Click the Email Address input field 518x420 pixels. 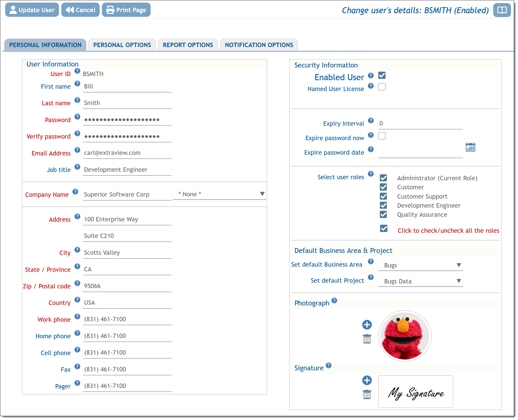[x=127, y=153]
